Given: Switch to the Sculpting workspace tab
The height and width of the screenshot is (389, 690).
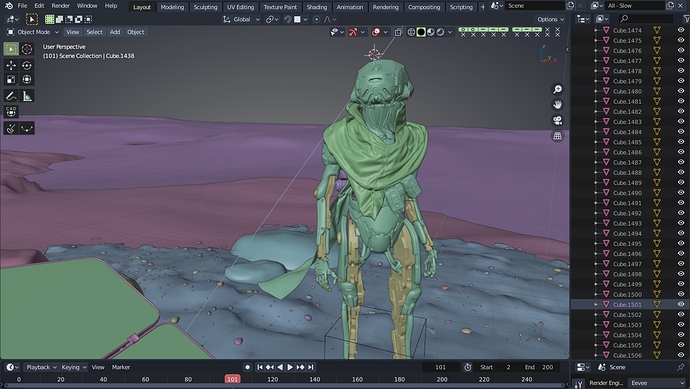Looking at the screenshot, I should click(x=206, y=7).
